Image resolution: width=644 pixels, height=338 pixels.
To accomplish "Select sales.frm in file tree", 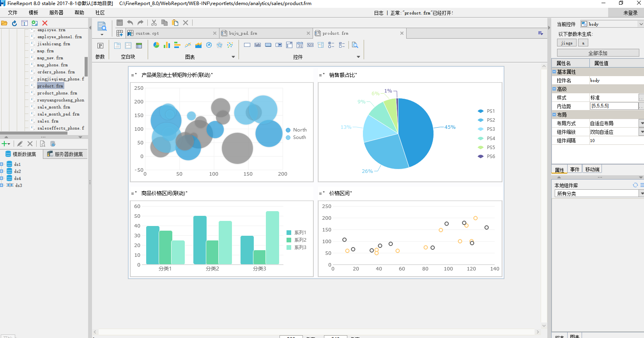I will click(x=48, y=121).
